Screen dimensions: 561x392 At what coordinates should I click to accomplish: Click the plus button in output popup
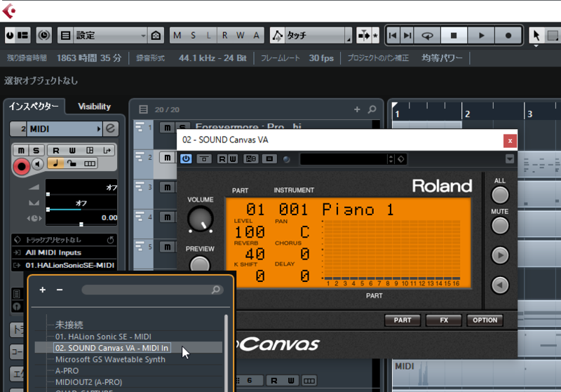coord(43,290)
